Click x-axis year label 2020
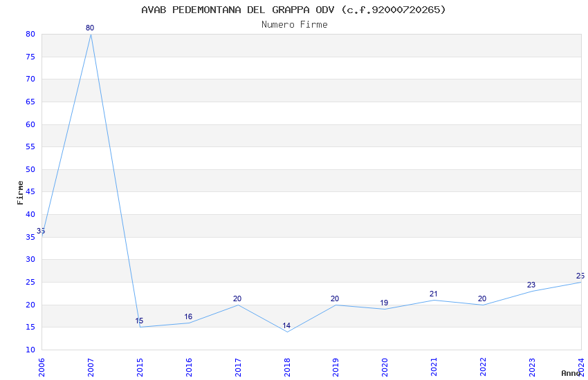The height and width of the screenshot is (380, 588). click(385, 368)
